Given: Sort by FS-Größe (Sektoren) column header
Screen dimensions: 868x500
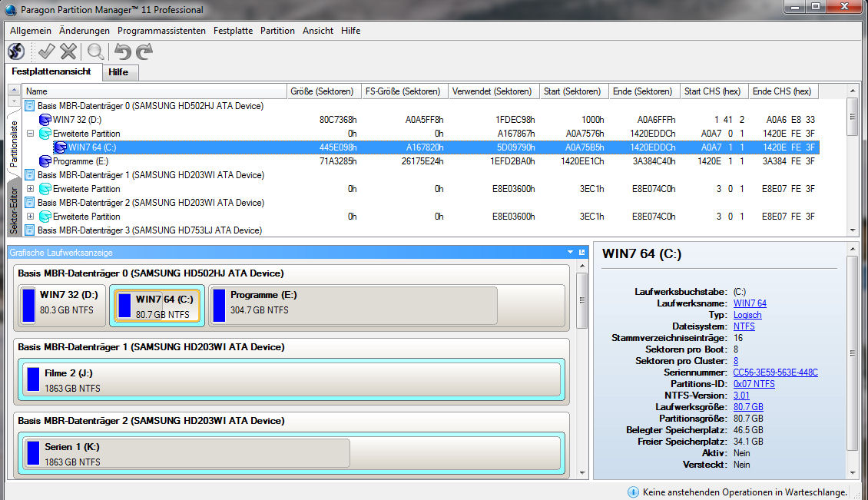Looking at the screenshot, I should [404, 91].
